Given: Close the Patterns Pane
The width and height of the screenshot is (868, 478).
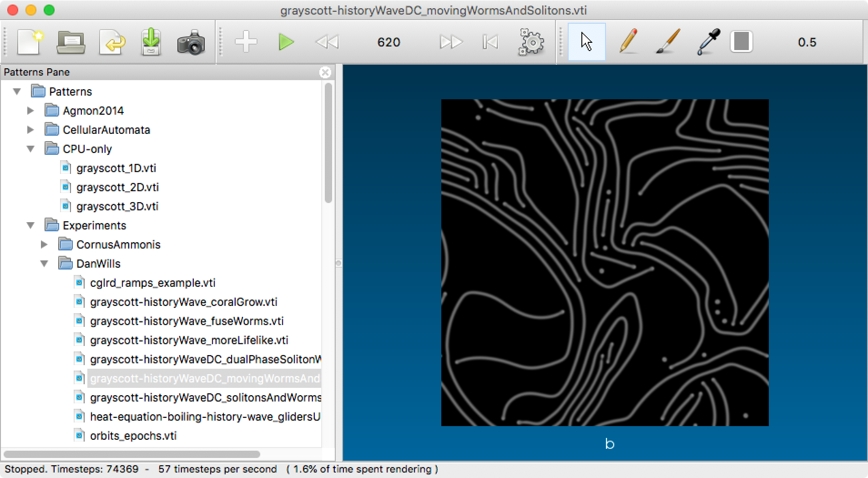Looking at the screenshot, I should 325,72.
